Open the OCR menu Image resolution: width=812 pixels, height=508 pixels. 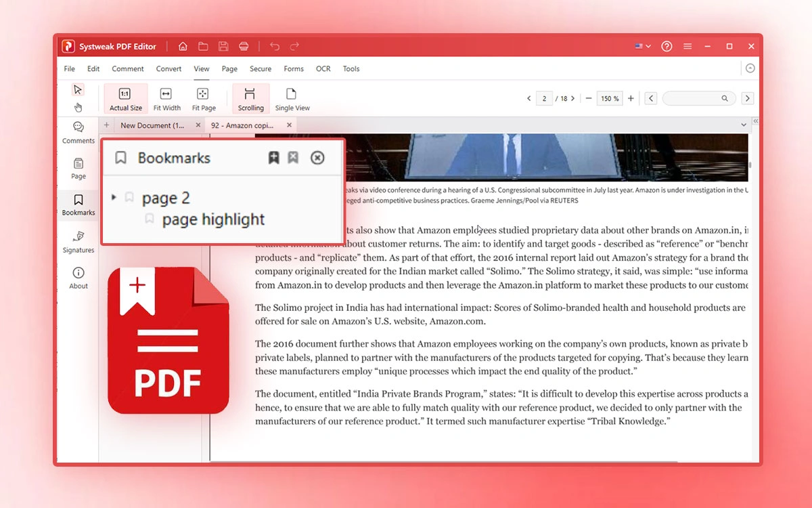pyautogui.click(x=323, y=68)
